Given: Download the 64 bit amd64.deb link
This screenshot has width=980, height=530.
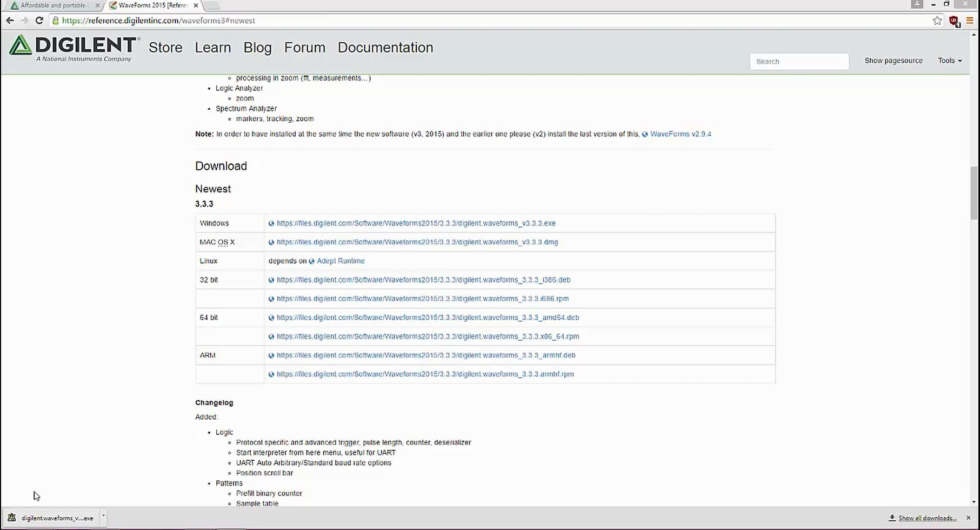Looking at the screenshot, I should coord(428,318).
